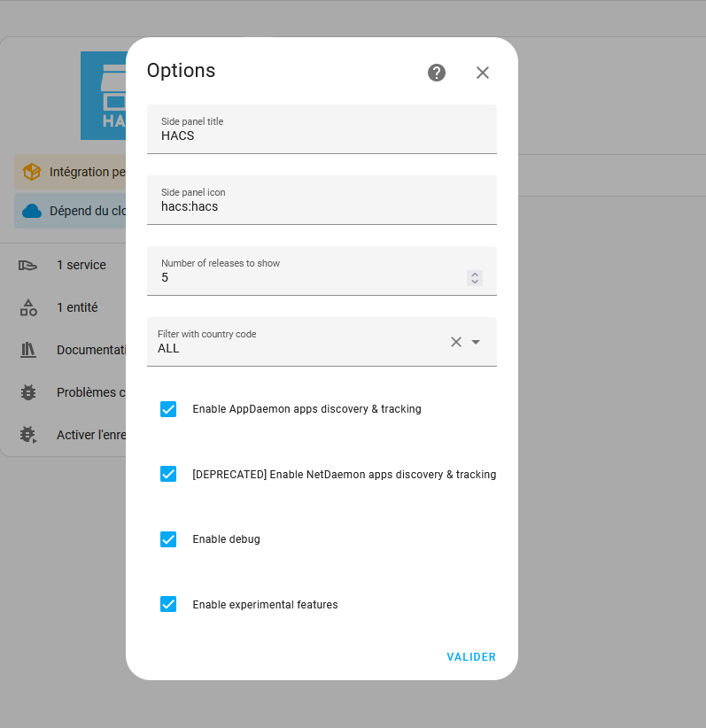
Task: Uncheck deprecated NetDaemon apps discovery
Action: point(168,474)
